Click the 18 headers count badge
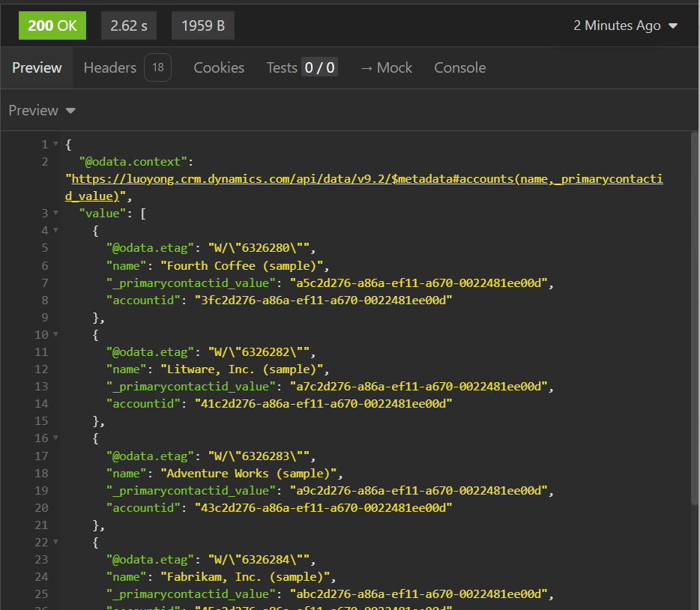The height and width of the screenshot is (610, 700). tap(157, 67)
